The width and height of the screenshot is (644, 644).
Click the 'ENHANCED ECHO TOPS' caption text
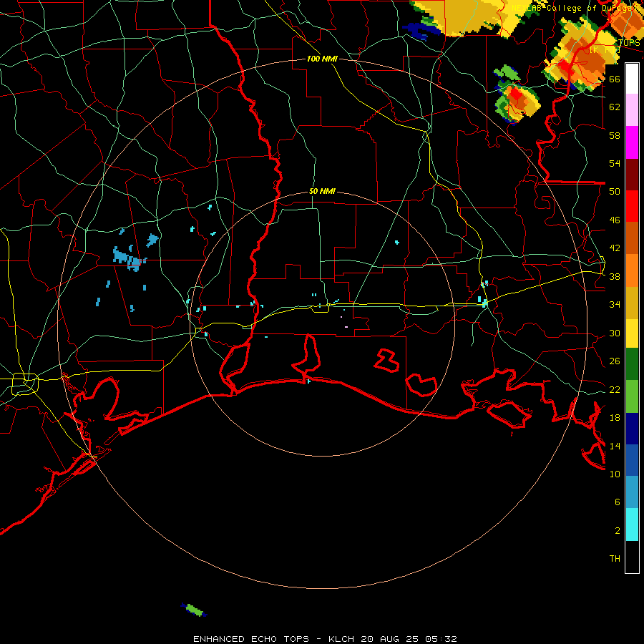251,639
